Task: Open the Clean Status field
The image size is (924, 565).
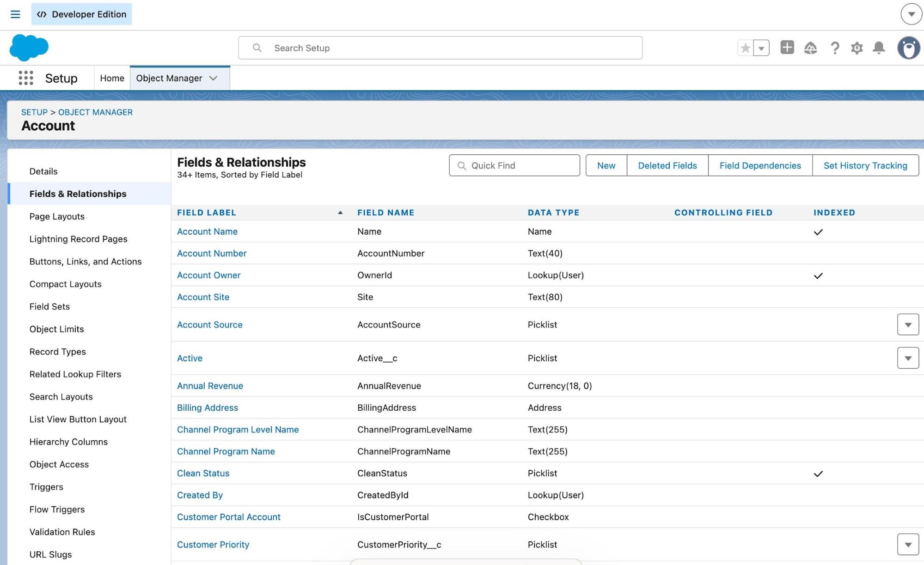Action: 203,474
